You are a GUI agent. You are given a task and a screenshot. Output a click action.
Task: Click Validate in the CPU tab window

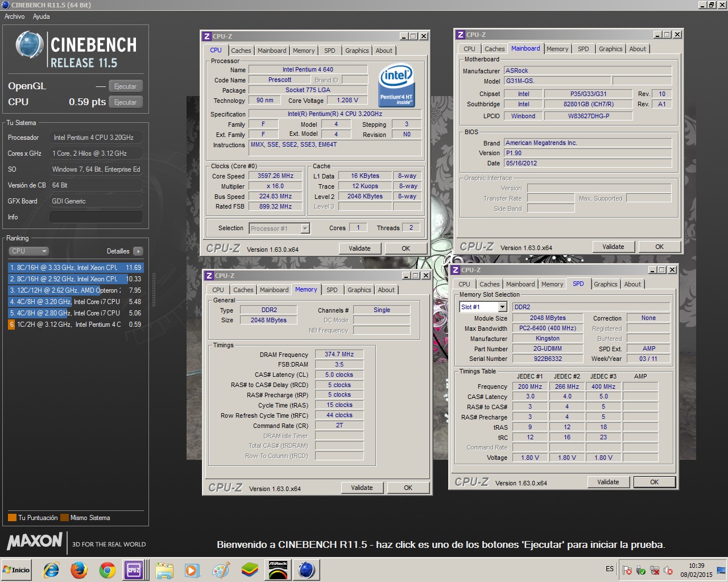pos(359,248)
